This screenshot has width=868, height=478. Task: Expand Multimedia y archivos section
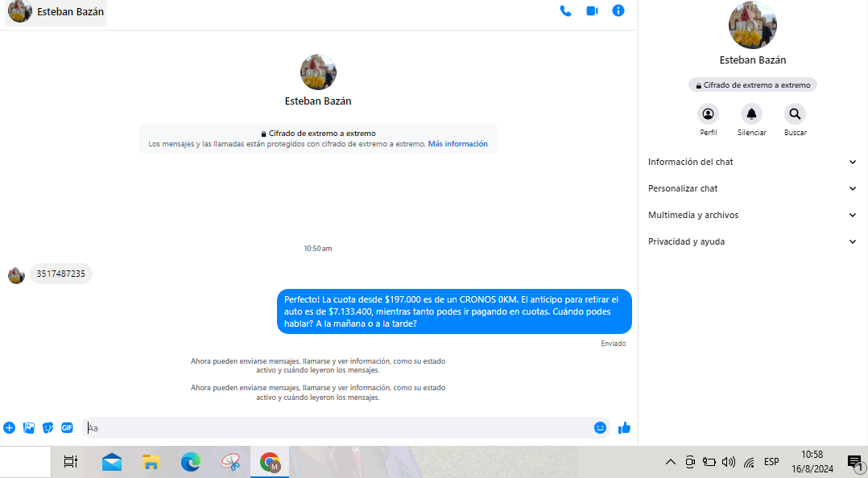point(752,215)
